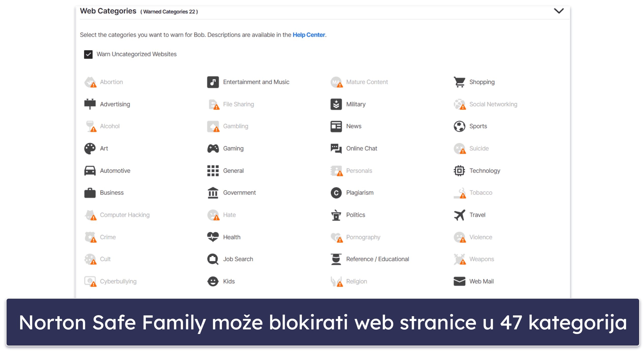Click the Cyberbullying label
644x351 pixels.
118,282
